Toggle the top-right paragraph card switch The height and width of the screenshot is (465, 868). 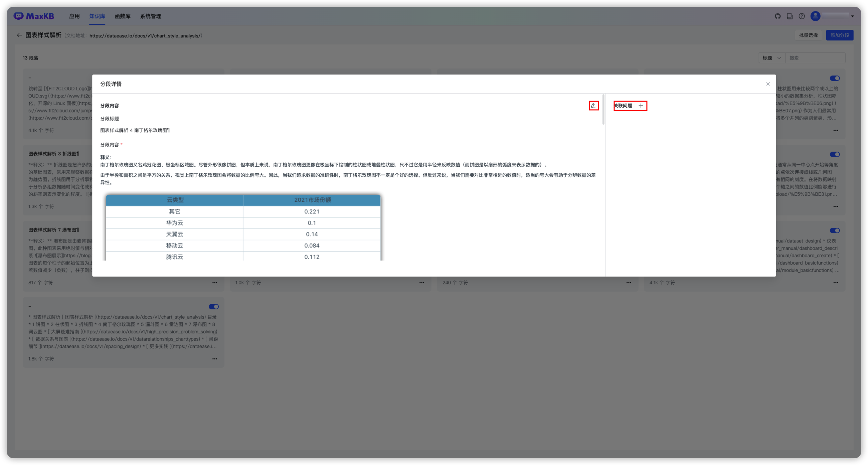(x=835, y=78)
